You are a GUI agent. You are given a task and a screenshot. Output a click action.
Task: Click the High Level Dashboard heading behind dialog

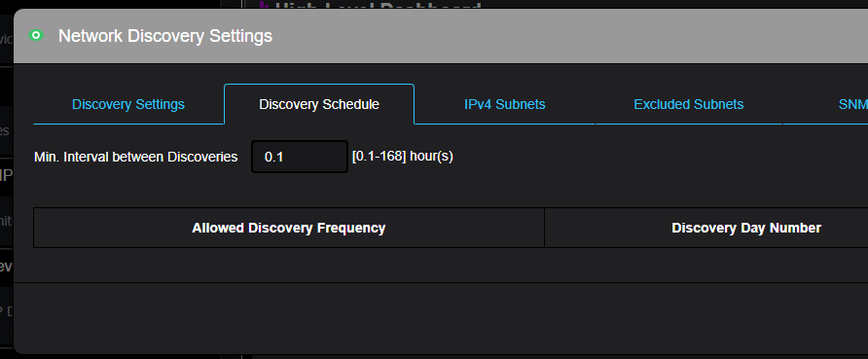pos(378,5)
